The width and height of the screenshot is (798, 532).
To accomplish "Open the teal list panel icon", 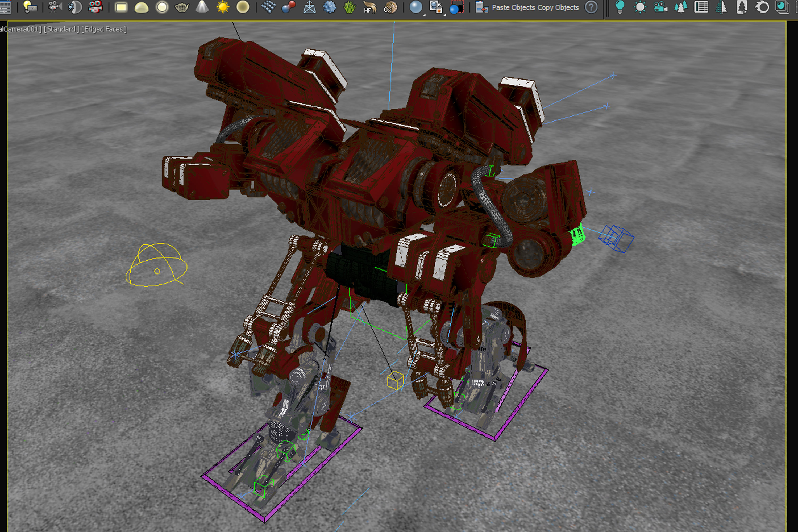I will point(701,7).
